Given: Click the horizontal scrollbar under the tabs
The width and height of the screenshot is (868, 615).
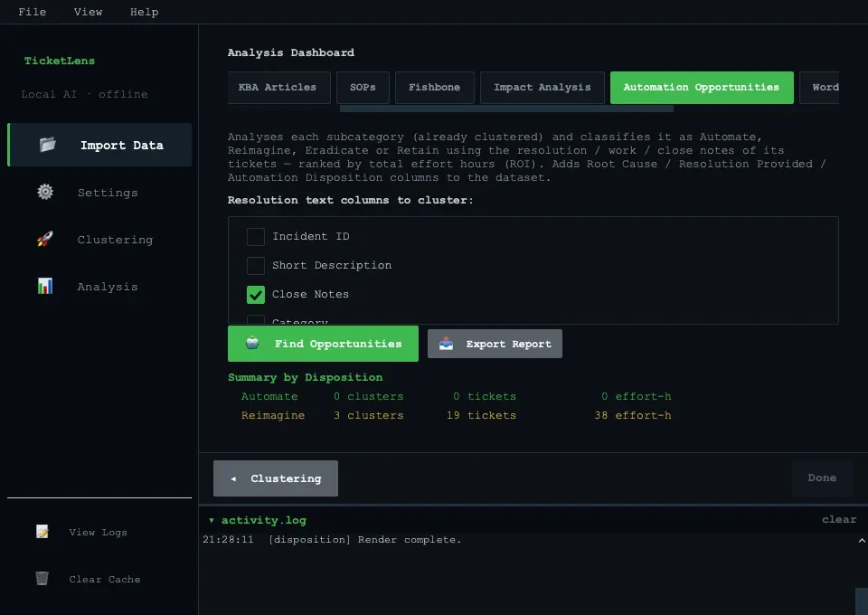Looking at the screenshot, I should point(506,109).
